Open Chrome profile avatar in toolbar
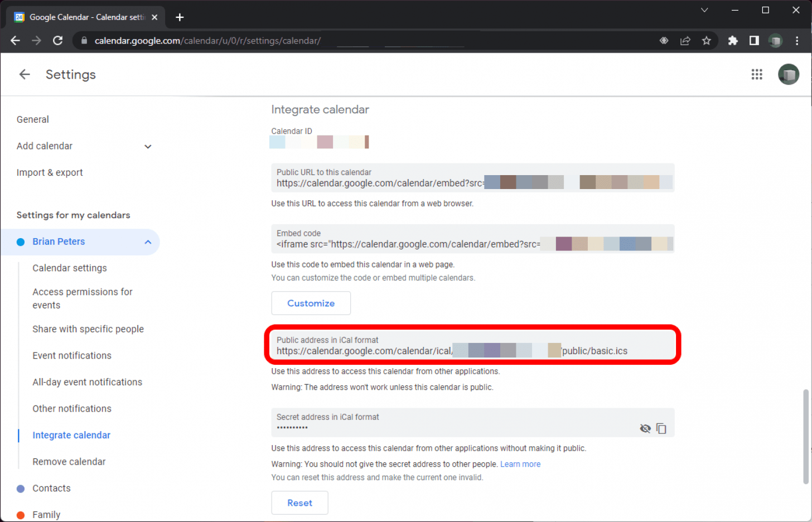This screenshot has height=522, width=812. [x=775, y=41]
